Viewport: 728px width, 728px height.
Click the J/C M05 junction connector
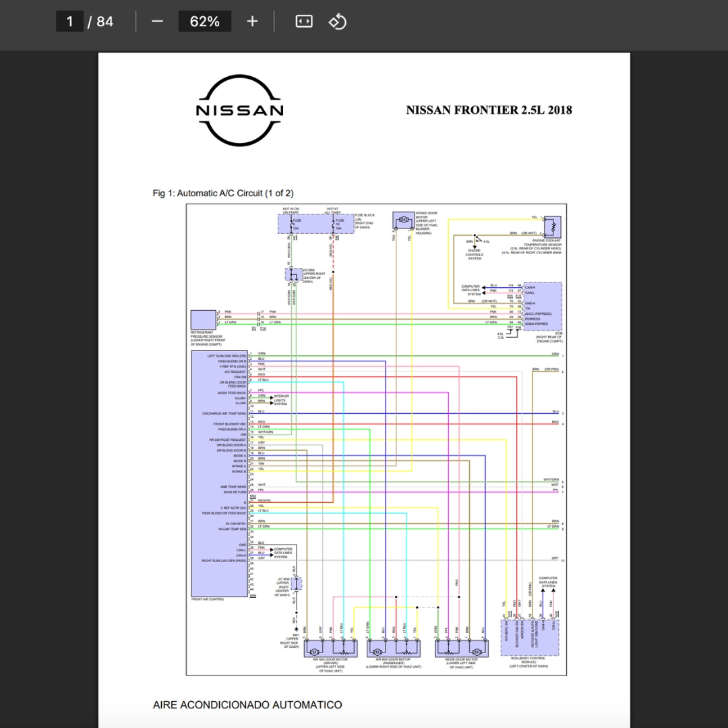pos(293,275)
